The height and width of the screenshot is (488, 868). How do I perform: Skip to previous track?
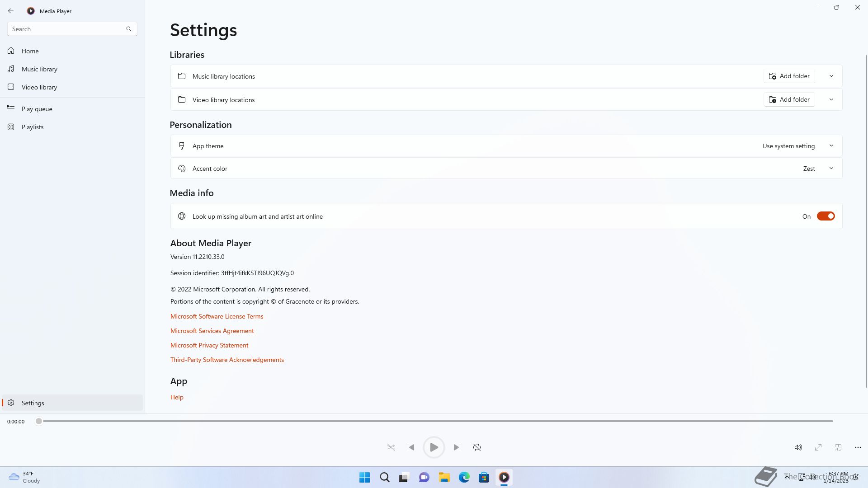(411, 447)
